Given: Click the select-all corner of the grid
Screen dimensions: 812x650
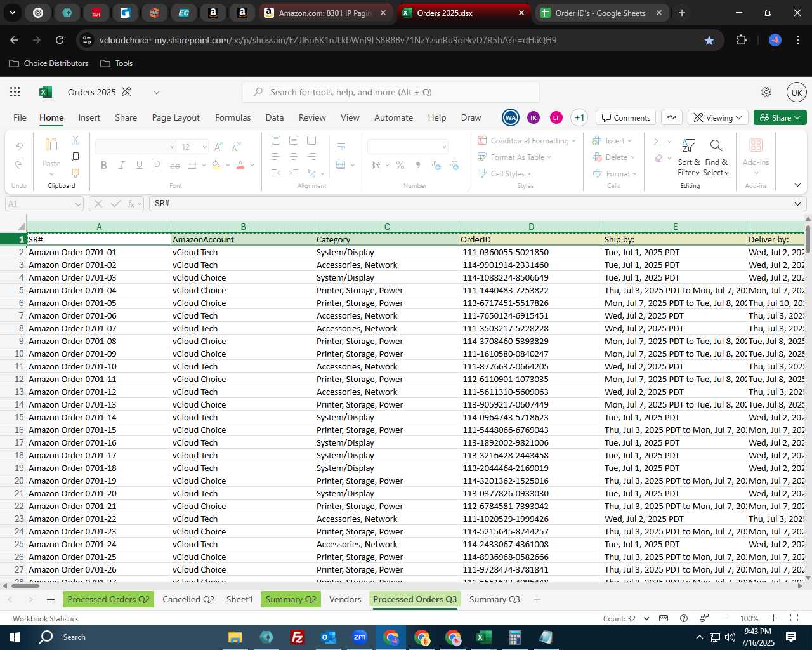Looking at the screenshot, I should [13, 227].
